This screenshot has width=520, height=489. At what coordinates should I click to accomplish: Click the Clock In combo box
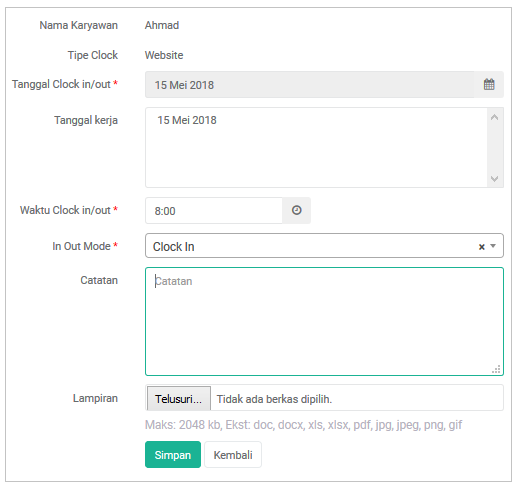(324, 246)
